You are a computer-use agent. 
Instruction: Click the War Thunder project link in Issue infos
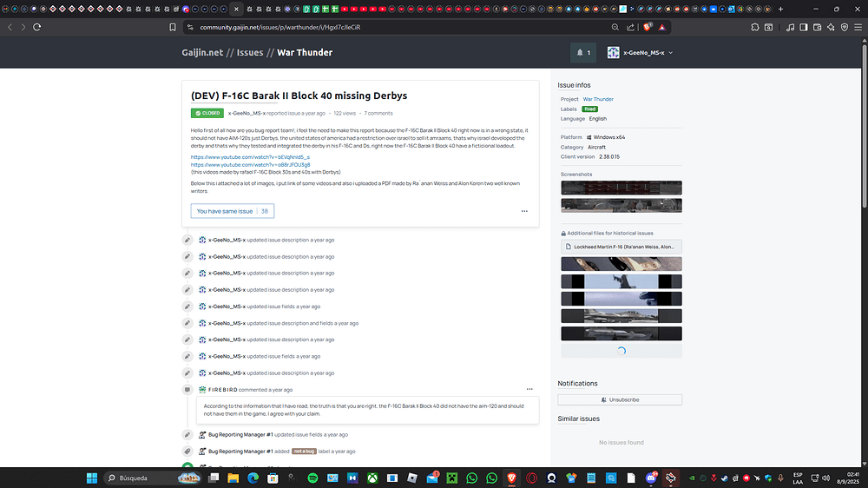598,99
